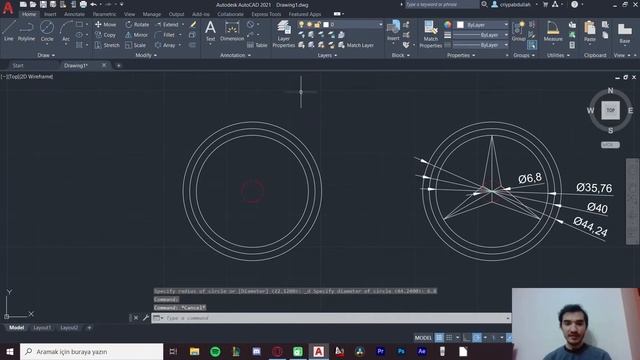This screenshot has width=640, height=360.
Task: Click the Copy tool
Action: (x=105, y=35)
